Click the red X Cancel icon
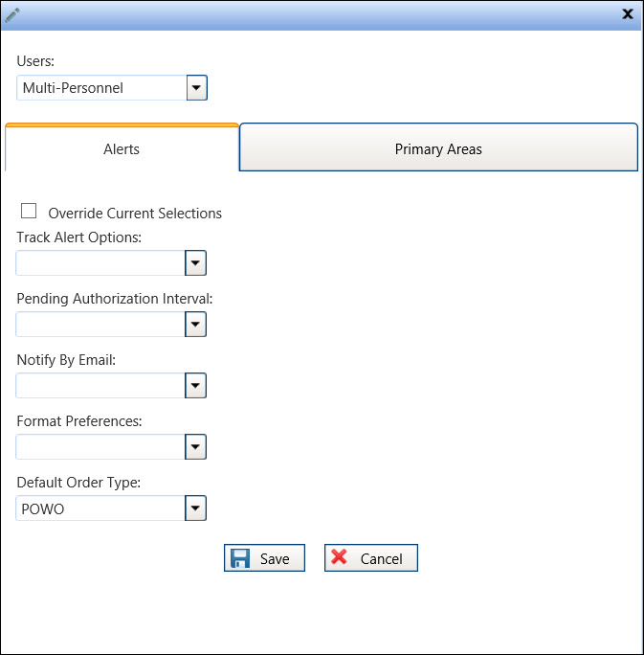Viewport: 644px width, 655px height. [x=340, y=558]
